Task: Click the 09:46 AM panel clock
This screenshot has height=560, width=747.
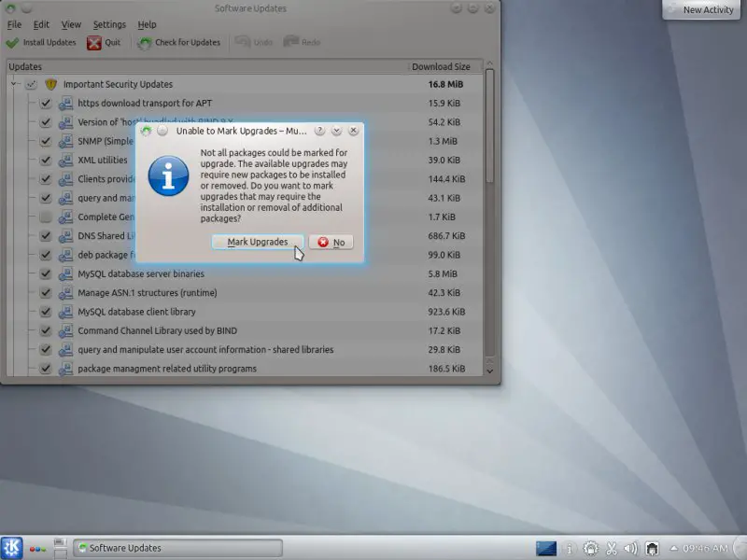Action: coord(705,548)
